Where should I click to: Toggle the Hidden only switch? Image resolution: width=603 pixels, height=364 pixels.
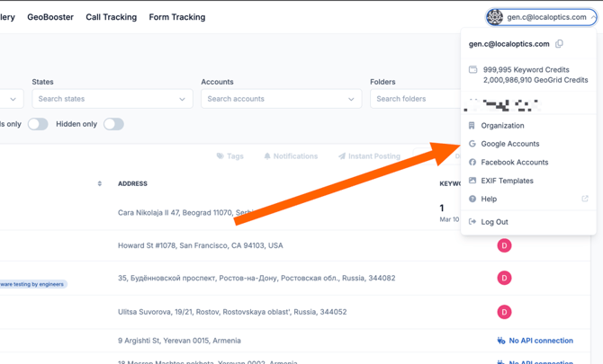point(113,124)
